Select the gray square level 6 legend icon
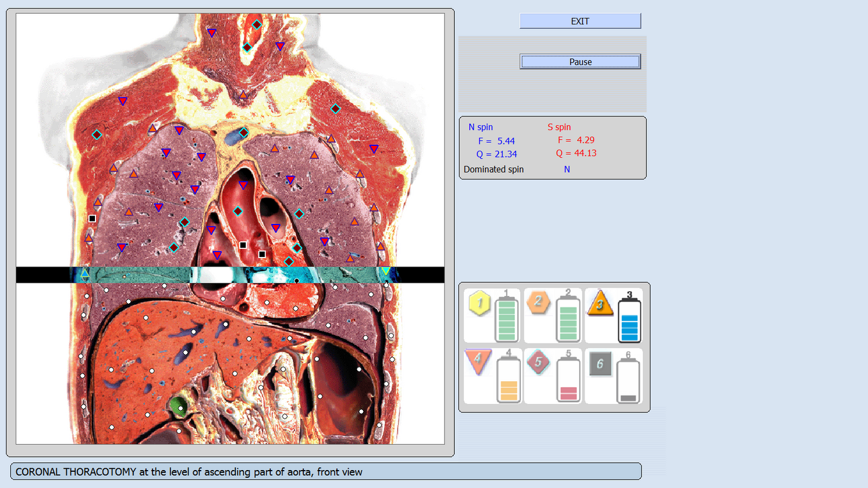 599,363
